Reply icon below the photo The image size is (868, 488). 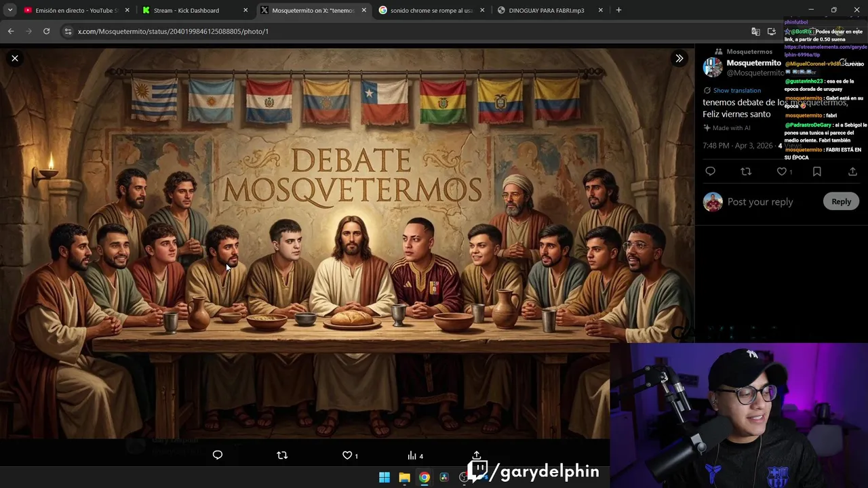click(x=218, y=455)
